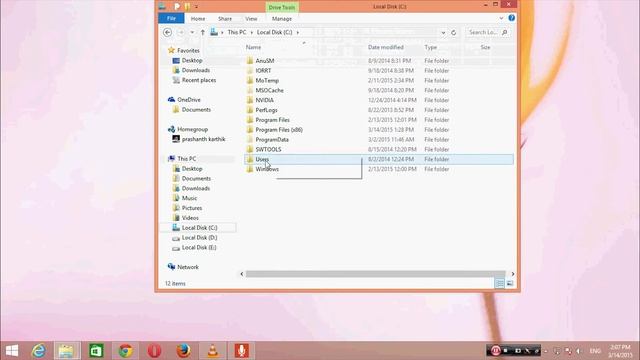Select Local Disk (E:) in sidebar

coord(199,247)
